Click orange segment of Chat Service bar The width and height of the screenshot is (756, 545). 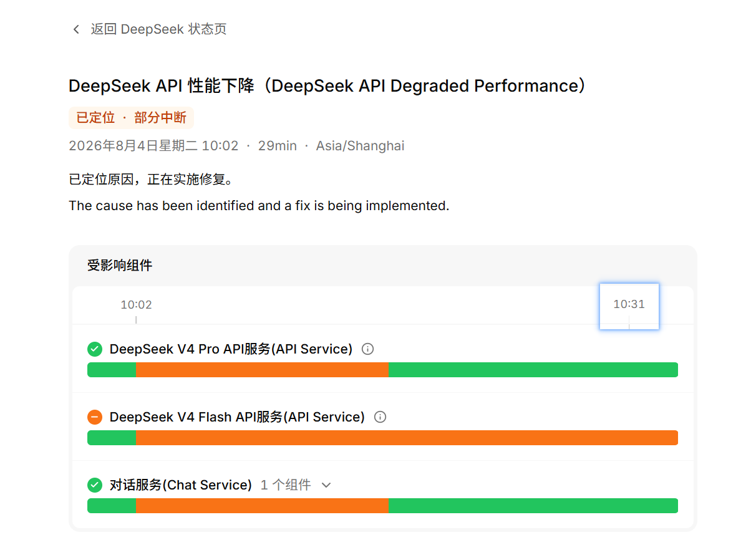[262, 506]
